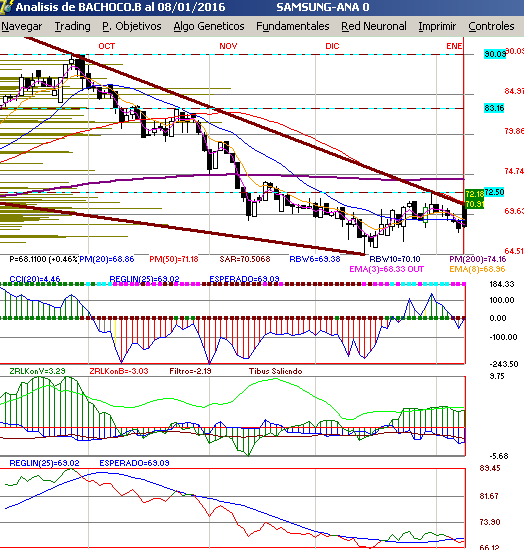Open the Controles menu
This screenshot has width=524, height=550.
(491, 26)
